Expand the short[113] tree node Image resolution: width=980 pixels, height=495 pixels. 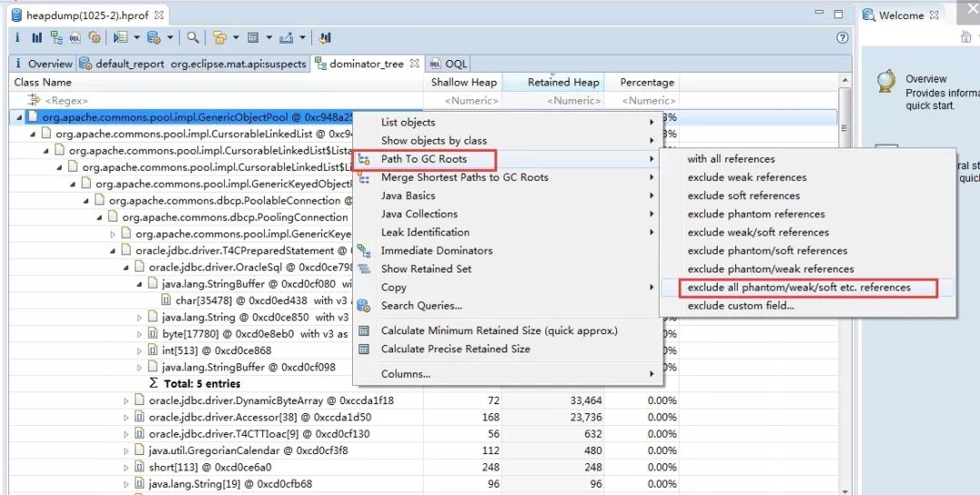coord(126,468)
